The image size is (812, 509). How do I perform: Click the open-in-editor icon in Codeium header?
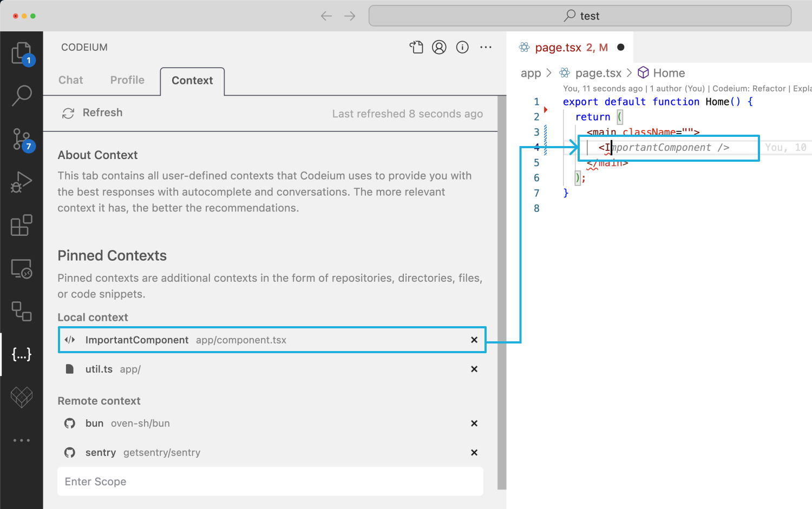(x=416, y=48)
